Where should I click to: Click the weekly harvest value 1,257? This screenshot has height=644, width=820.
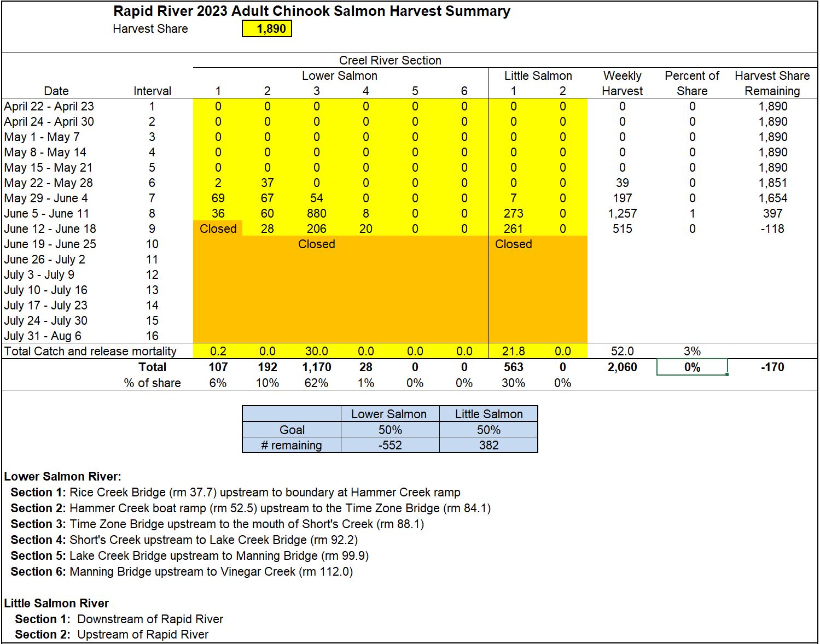[623, 213]
